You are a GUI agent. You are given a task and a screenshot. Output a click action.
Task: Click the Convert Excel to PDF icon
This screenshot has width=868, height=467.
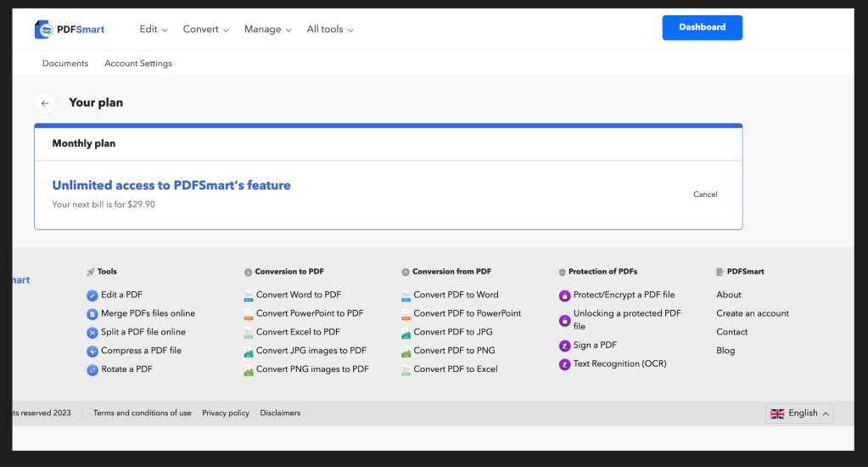[x=249, y=333]
